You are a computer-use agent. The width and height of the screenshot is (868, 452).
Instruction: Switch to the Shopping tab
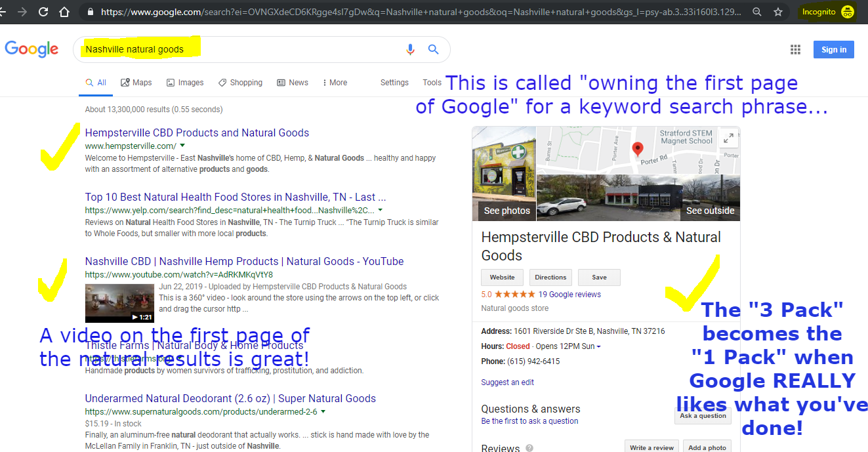(x=240, y=83)
